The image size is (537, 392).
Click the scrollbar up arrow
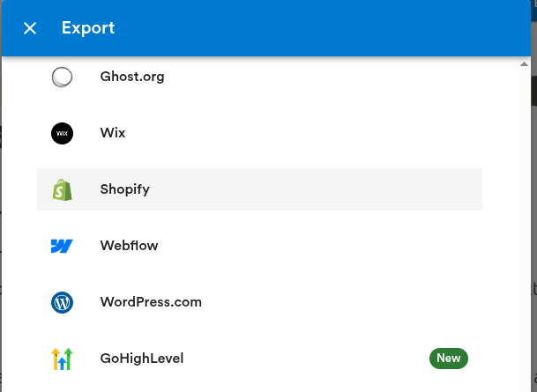pos(524,64)
